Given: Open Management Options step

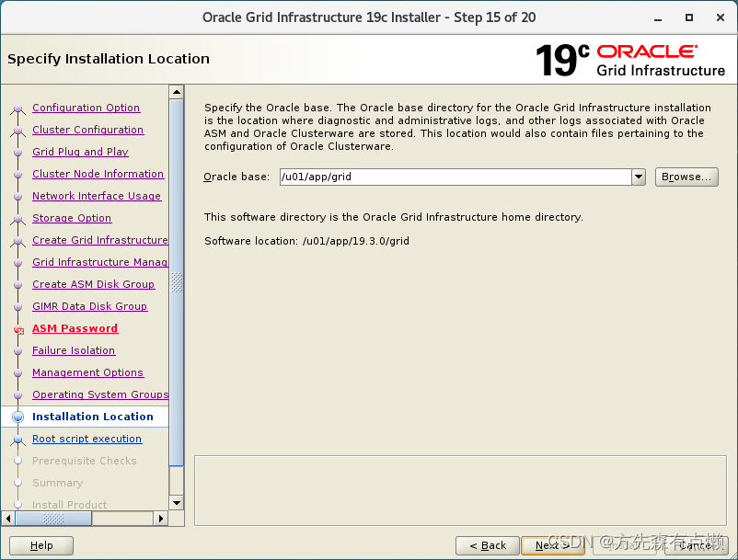Looking at the screenshot, I should [88, 372].
